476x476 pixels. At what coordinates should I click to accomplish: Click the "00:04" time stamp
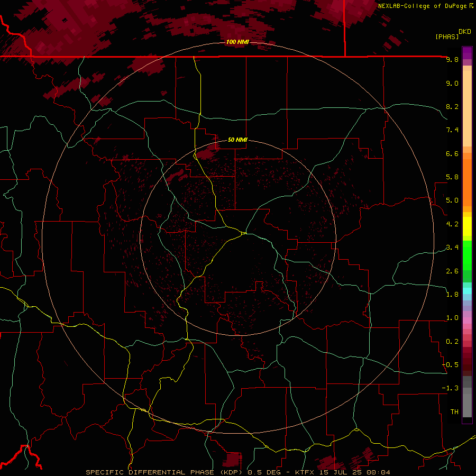[379, 472]
